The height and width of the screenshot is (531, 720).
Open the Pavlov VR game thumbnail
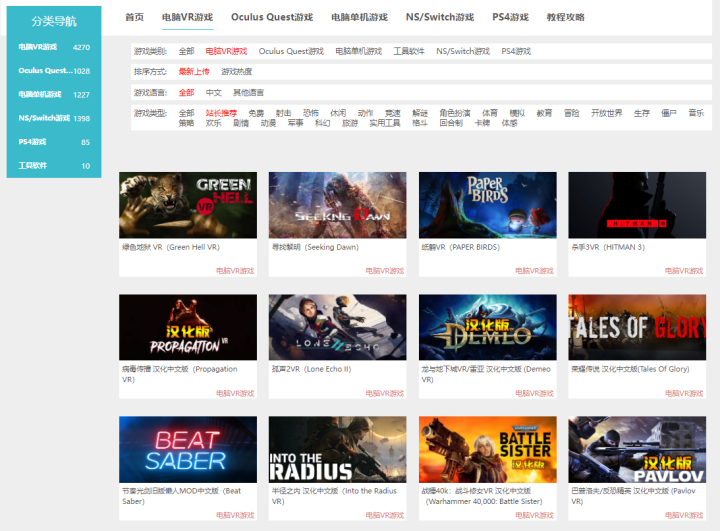click(637, 449)
